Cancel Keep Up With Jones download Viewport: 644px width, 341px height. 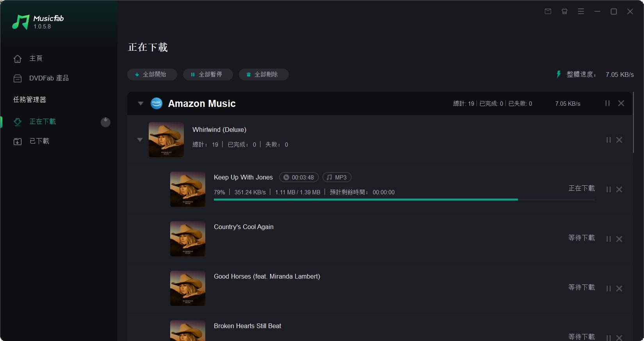tap(619, 189)
